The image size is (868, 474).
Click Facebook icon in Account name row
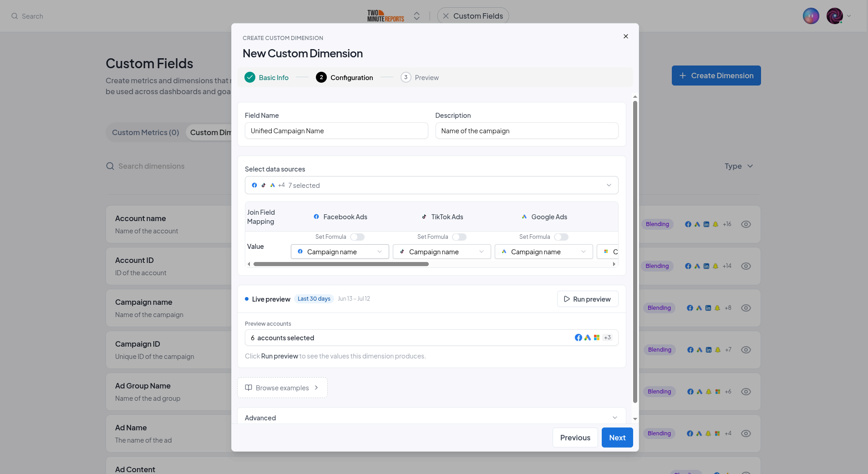(x=688, y=224)
